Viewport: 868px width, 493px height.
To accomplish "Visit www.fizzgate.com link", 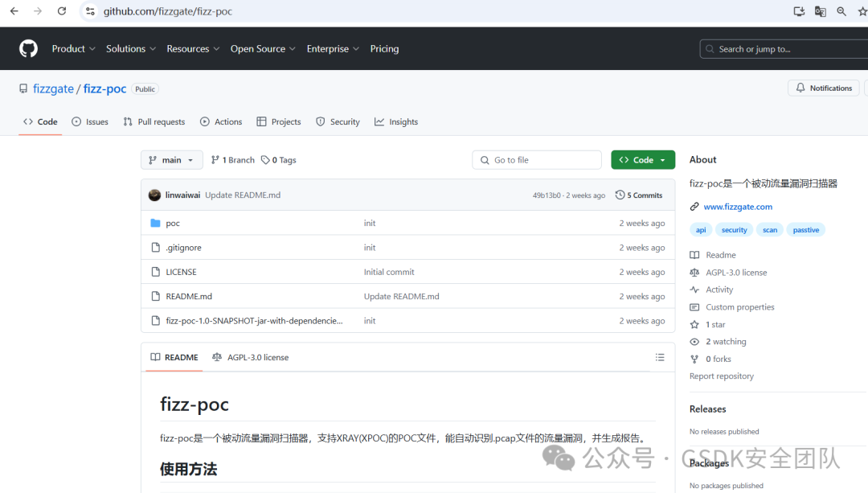I will (738, 207).
